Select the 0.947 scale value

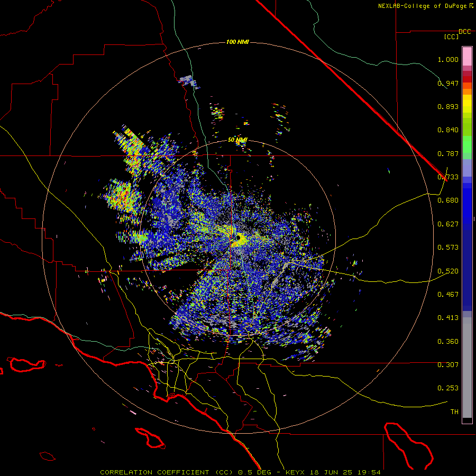point(448,83)
